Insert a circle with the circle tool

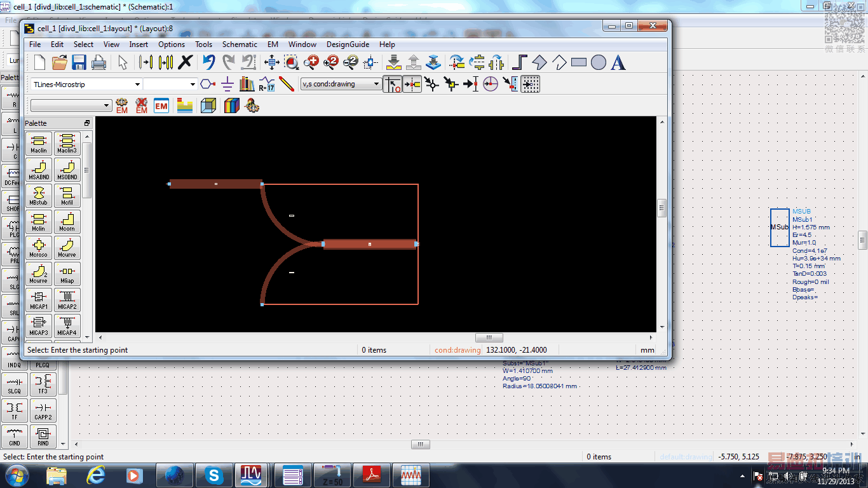[599, 62]
